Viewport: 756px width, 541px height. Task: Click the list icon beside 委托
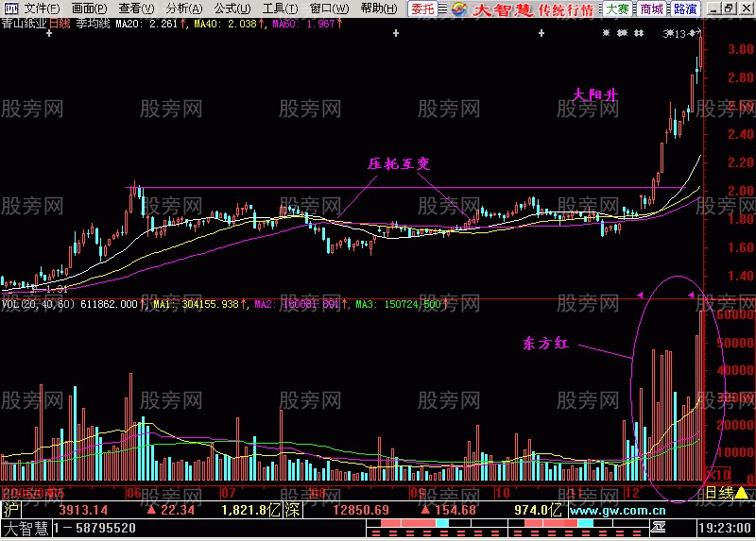pyautogui.click(x=442, y=8)
